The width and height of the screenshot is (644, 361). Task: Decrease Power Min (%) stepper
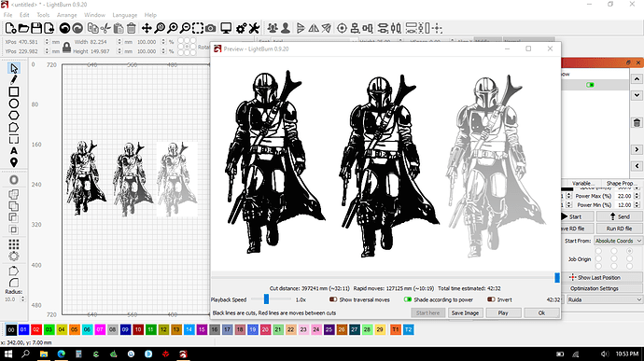click(x=637, y=206)
